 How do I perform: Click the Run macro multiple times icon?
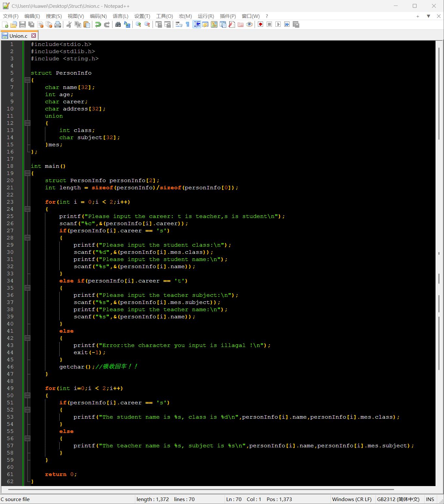(x=287, y=24)
